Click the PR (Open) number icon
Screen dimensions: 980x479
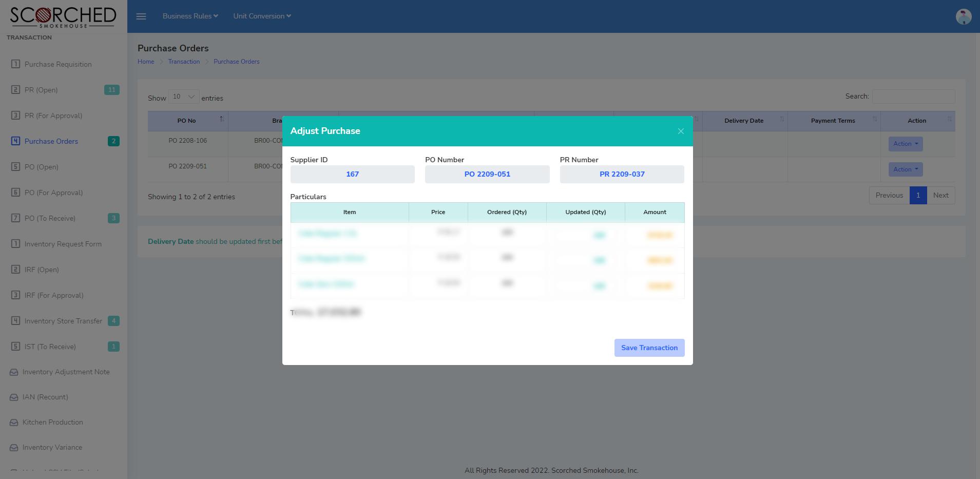coord(15,90)
